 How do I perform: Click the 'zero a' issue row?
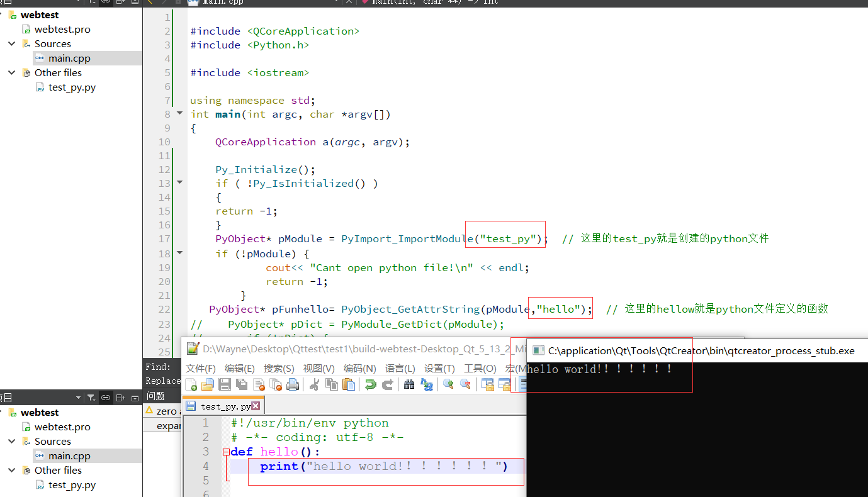(x=163, y=411)
